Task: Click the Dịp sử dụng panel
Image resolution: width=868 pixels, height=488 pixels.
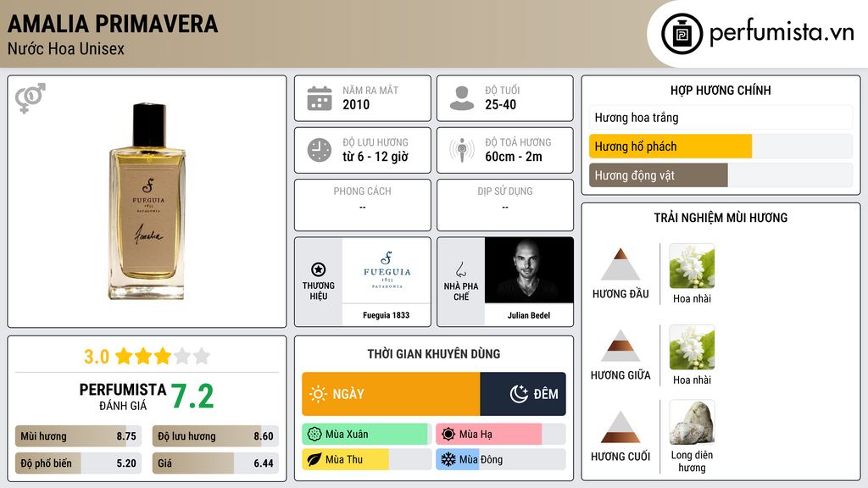Action: 505,205
